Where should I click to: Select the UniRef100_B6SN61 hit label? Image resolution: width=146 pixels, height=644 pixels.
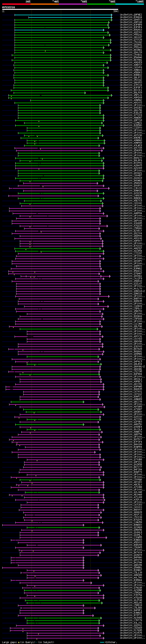pos(131,50)
